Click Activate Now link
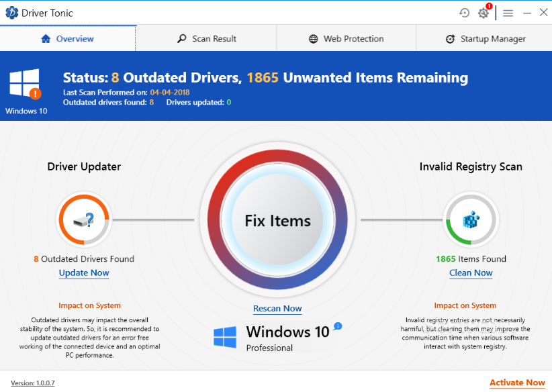The image size is (552, 392). (516, 383)
